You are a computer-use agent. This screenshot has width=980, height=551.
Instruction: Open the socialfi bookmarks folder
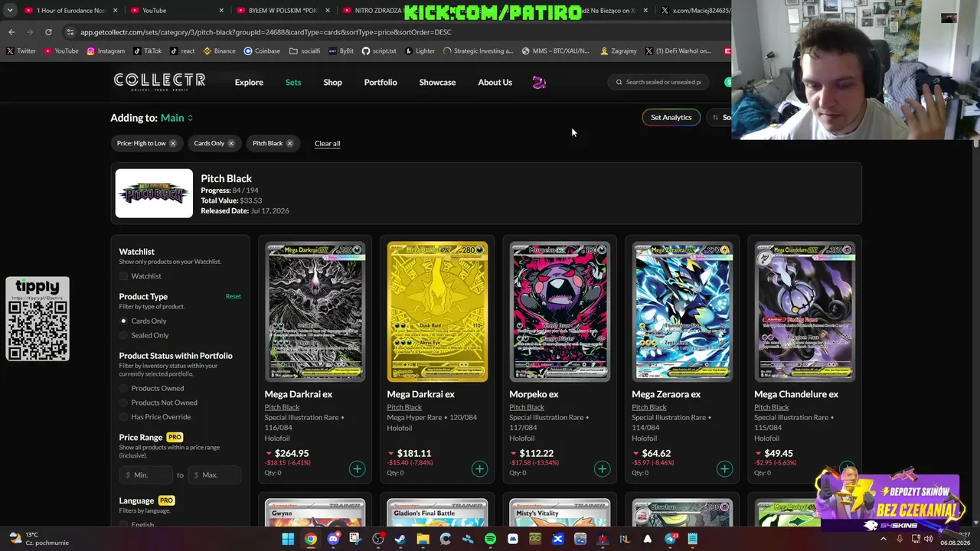305,51
